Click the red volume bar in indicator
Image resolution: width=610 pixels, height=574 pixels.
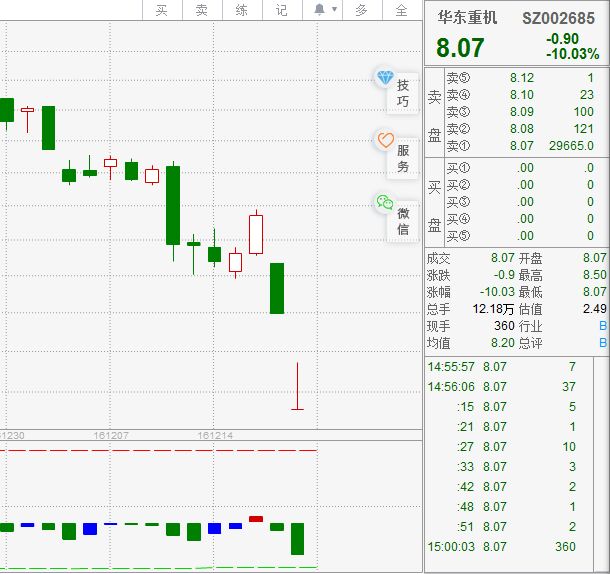[256, 519]
